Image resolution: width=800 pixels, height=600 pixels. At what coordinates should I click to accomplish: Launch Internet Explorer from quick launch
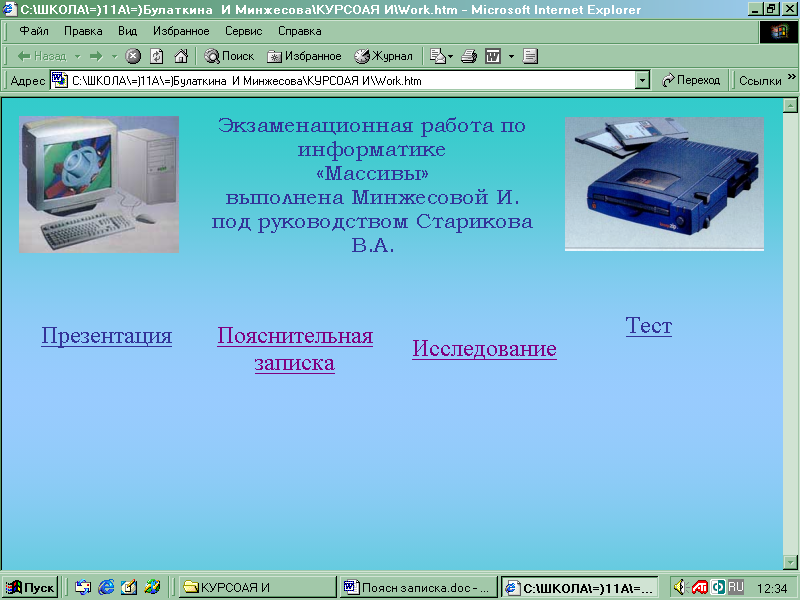pyautogui.click(x=106, y=588)
